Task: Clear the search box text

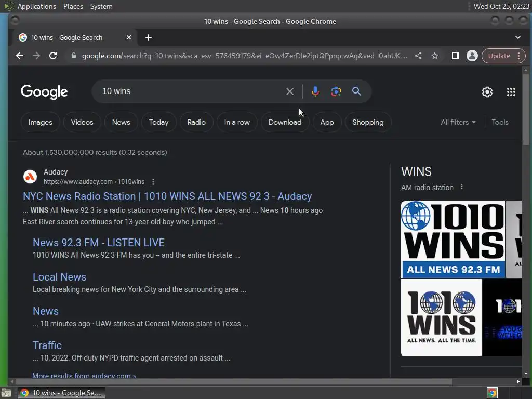Action: click(290, 91)
